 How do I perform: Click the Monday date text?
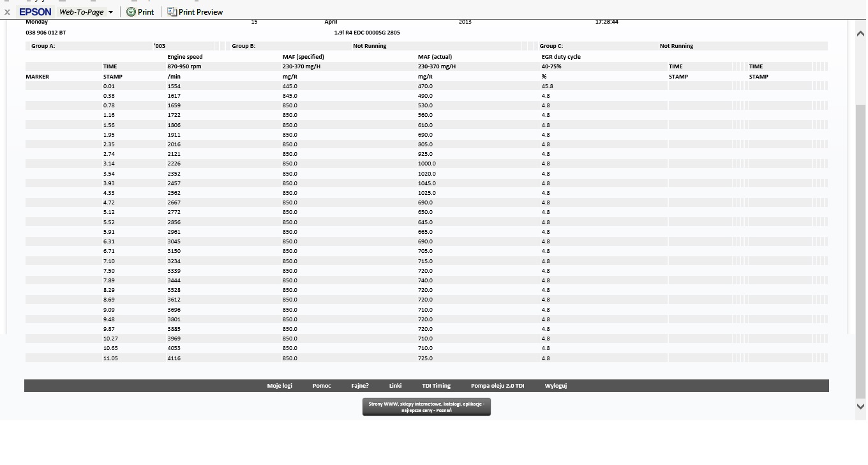tap(36, 22)
